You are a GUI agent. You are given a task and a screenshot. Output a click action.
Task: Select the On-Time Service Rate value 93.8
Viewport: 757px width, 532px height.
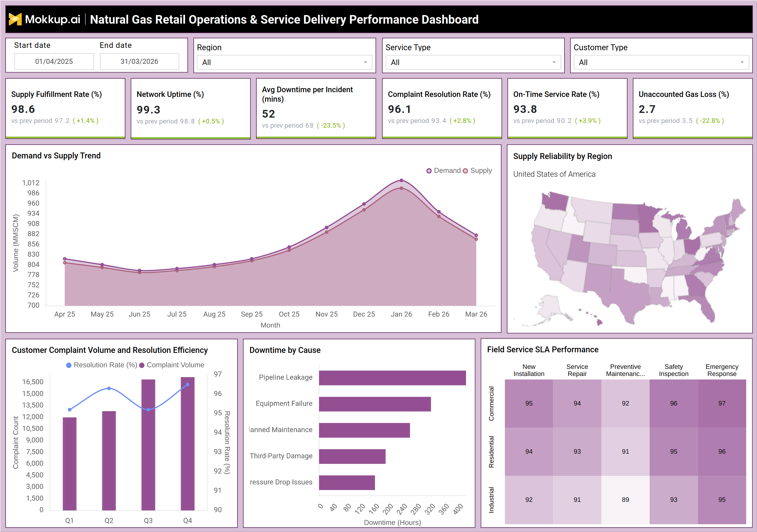pyautogui.click(x=525, y=109)
